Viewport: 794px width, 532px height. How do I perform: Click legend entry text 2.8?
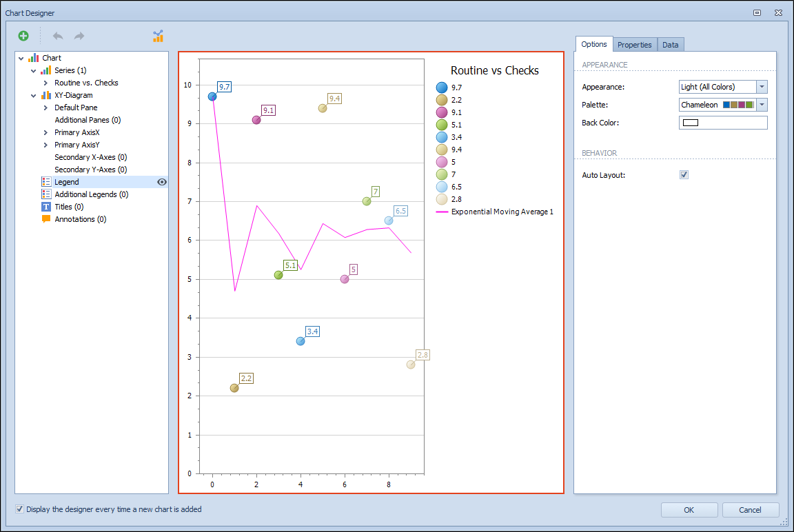pyautogui.click(x=456, y=199)
